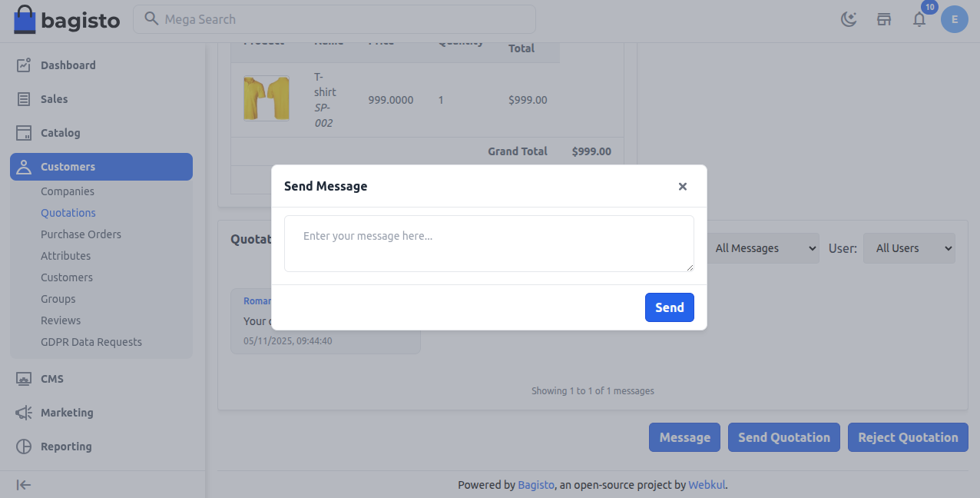Select the Companies submenu item
The image size is (980, 498).
pos(68,191)
